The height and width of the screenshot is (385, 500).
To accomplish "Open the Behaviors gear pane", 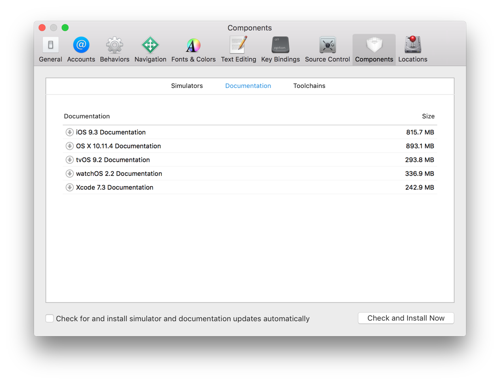I will click(x=114, y=49).
